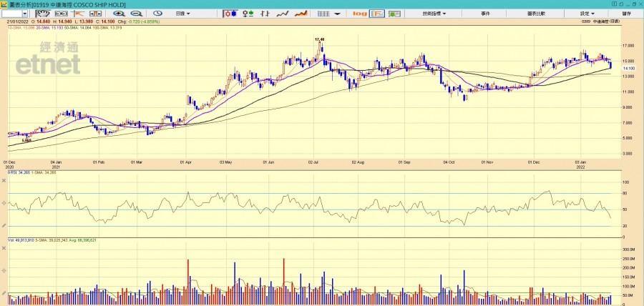Click the zoom in magnifier icon
The height and width of the screenshot is (306, 644).
[x=118, y=14]
